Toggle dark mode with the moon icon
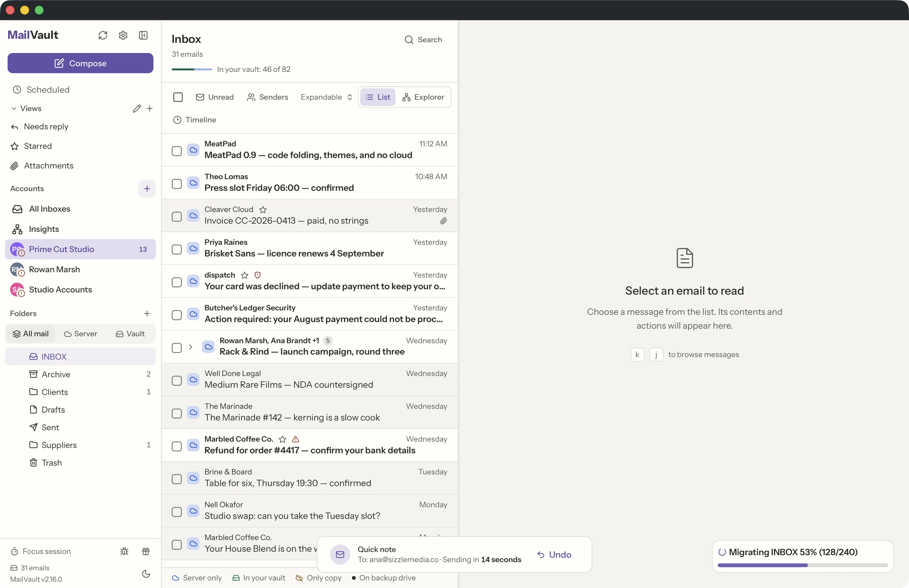909x588 pixels. point(146,573)
